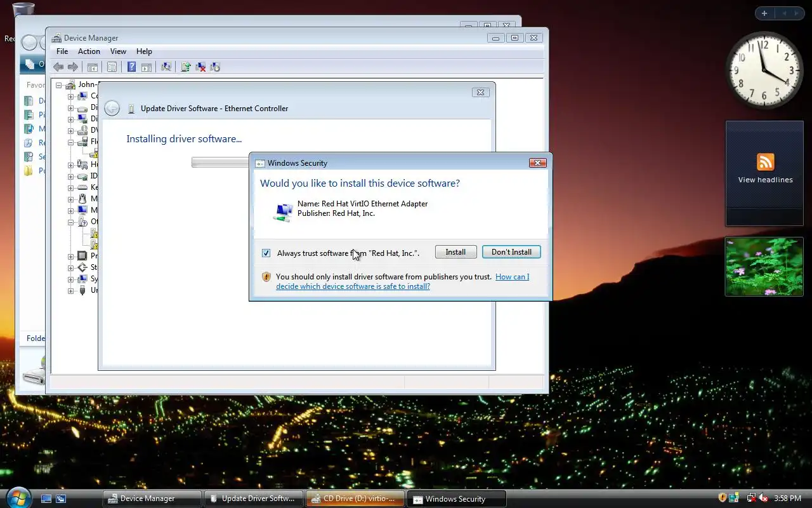Expand the USB controllers node in device tree
The height and width of the screenshot is (508, 812).
71,291
